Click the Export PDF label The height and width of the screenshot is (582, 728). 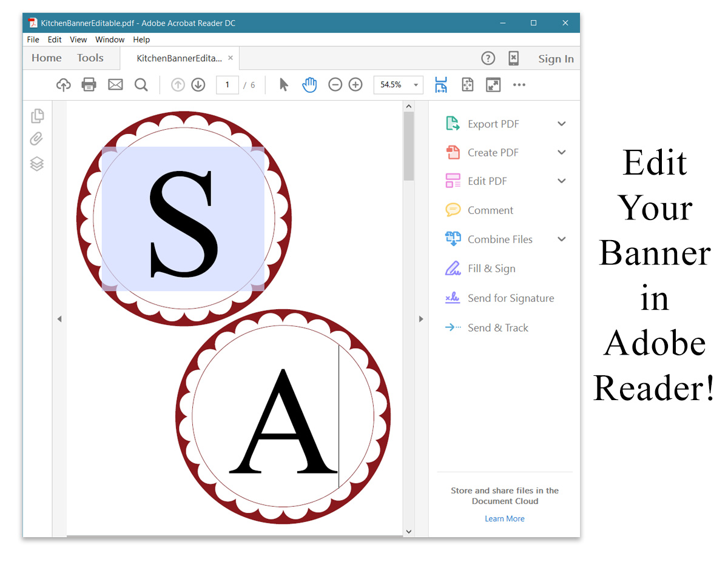(493, 124)
